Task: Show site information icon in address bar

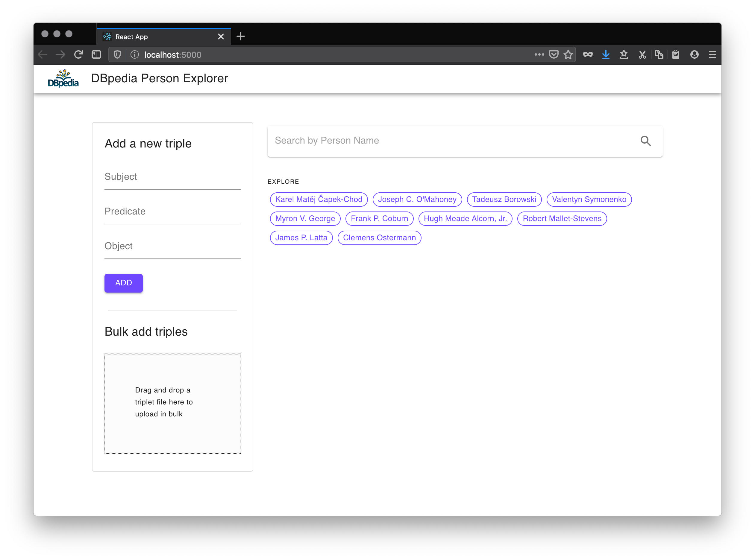Action: click(x=135, y=54)
